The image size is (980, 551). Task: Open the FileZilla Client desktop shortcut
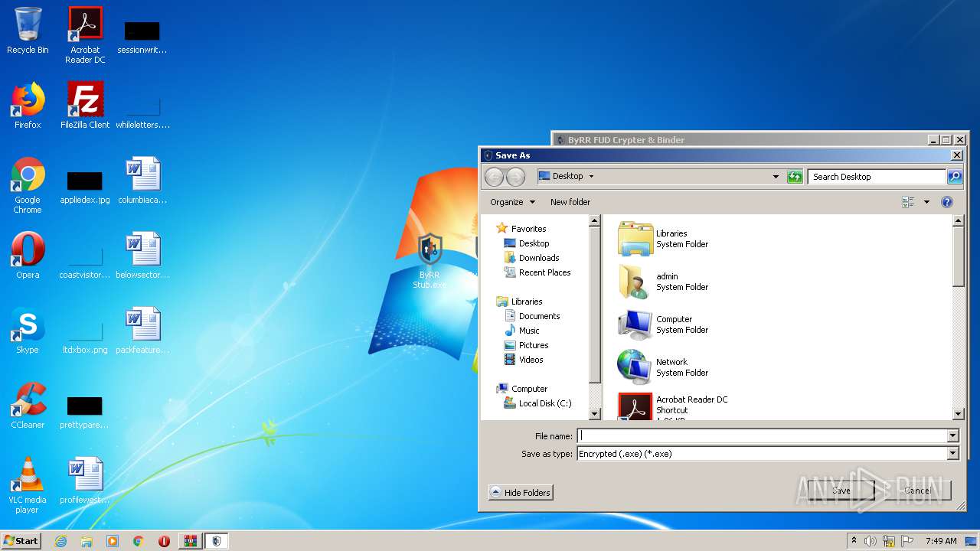coord(85,106)
